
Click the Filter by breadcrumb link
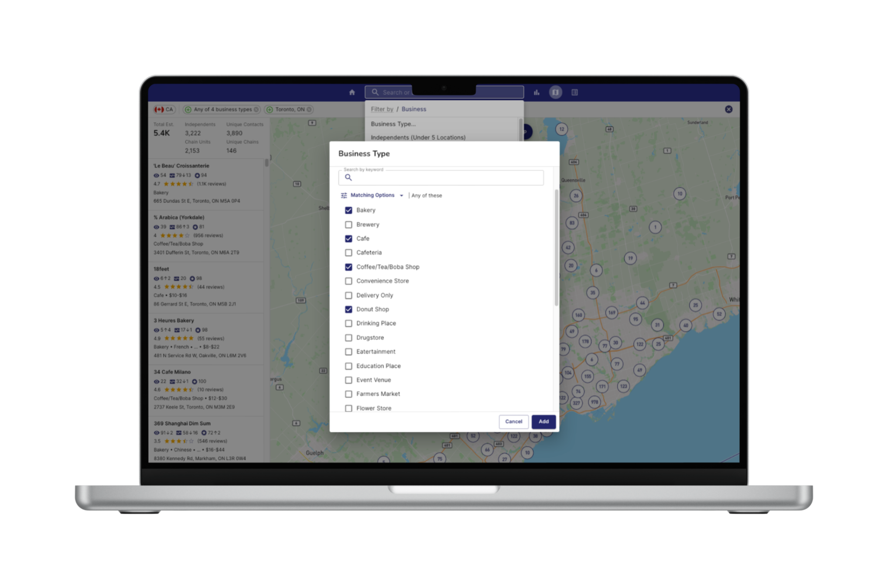click(x=382, y=109)
